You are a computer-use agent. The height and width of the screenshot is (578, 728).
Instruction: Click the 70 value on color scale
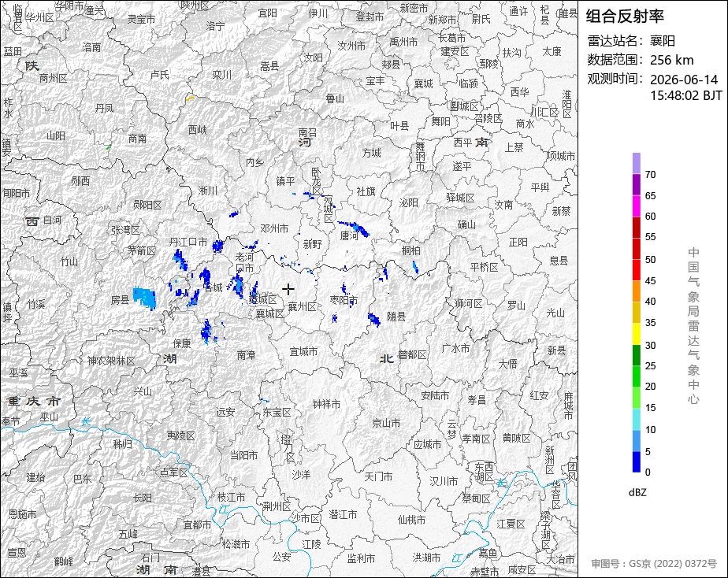tap(651, 175)
